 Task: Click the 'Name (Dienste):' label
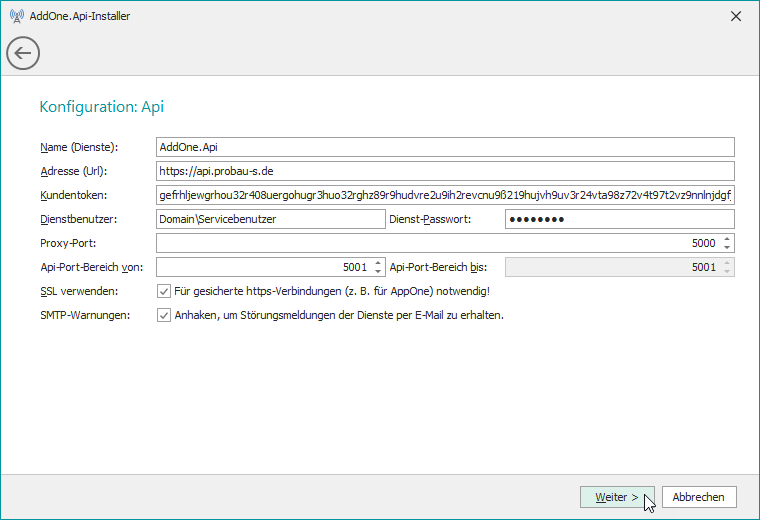[79, 147]
